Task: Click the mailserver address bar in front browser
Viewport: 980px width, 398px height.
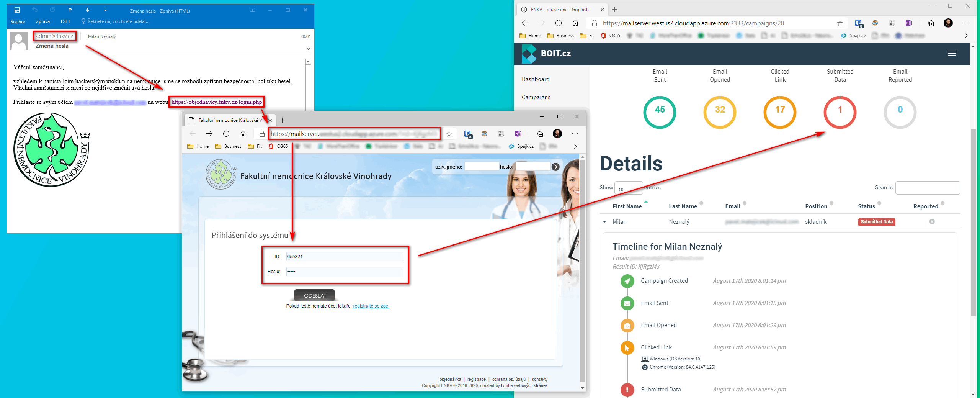Action: point(354,134)
